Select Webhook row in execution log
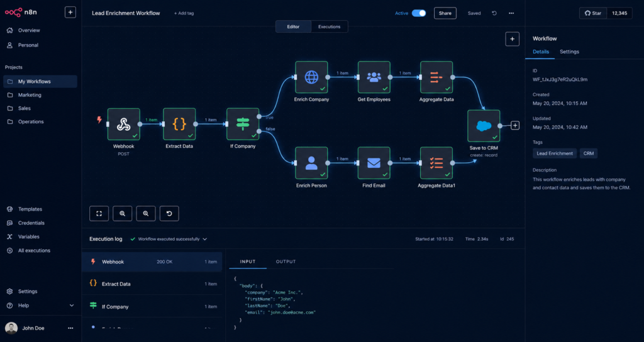The width and height of the screenshot is (644, 342). pyautogui.click(x=152, y=262)
